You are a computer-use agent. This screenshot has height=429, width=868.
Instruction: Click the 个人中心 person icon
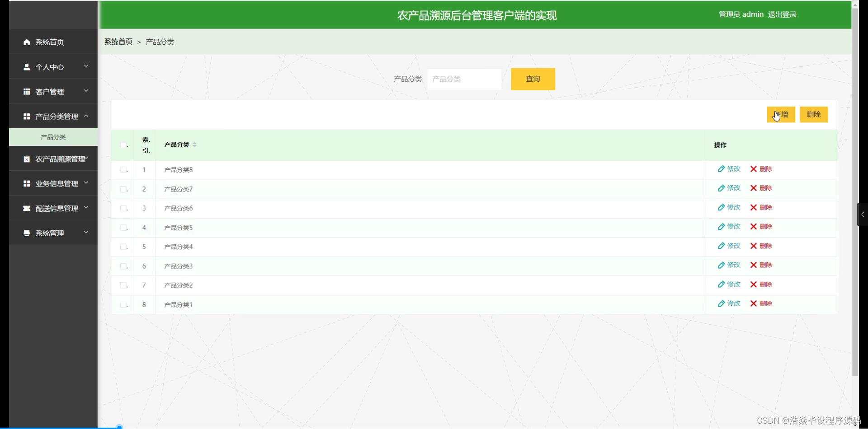coord(26,67)
